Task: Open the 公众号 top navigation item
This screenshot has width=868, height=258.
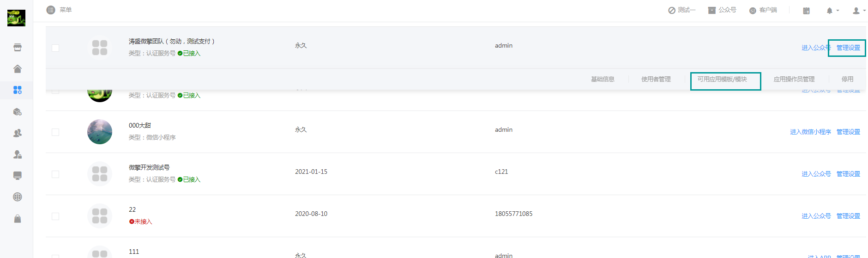Action: [x=722, y=10]
